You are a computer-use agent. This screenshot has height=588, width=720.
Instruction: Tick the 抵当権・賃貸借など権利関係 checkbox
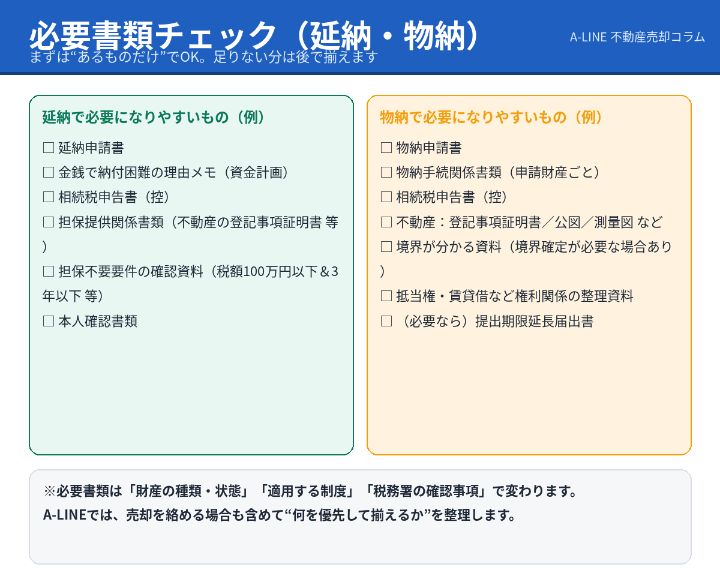386,296
